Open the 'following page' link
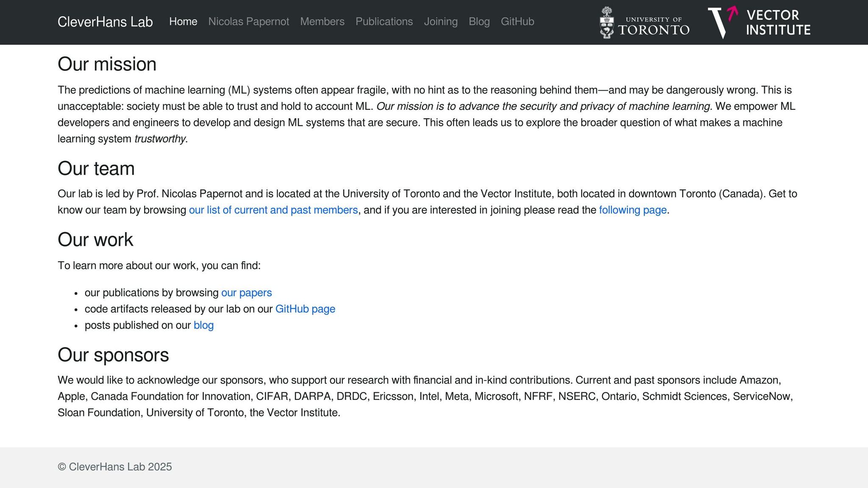 point(633,210)
